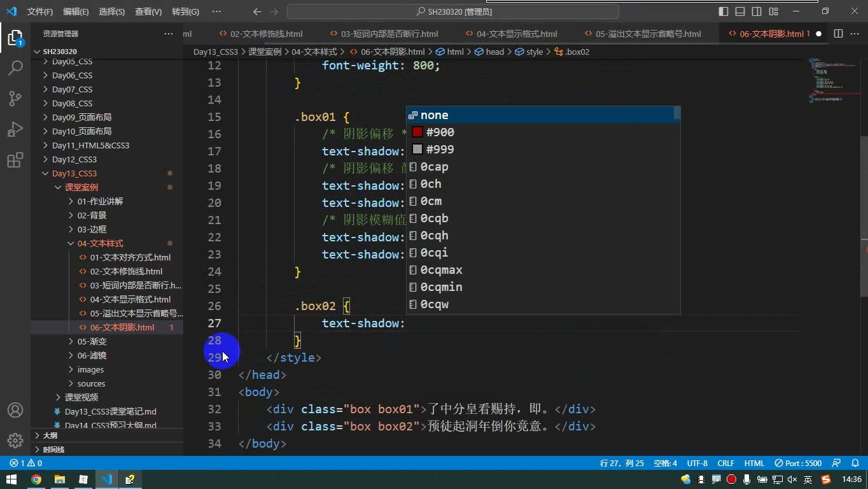This screenshot has width=868, height=489.
Task: Open the Run and Debug view
Action: [x=15, y=129]
